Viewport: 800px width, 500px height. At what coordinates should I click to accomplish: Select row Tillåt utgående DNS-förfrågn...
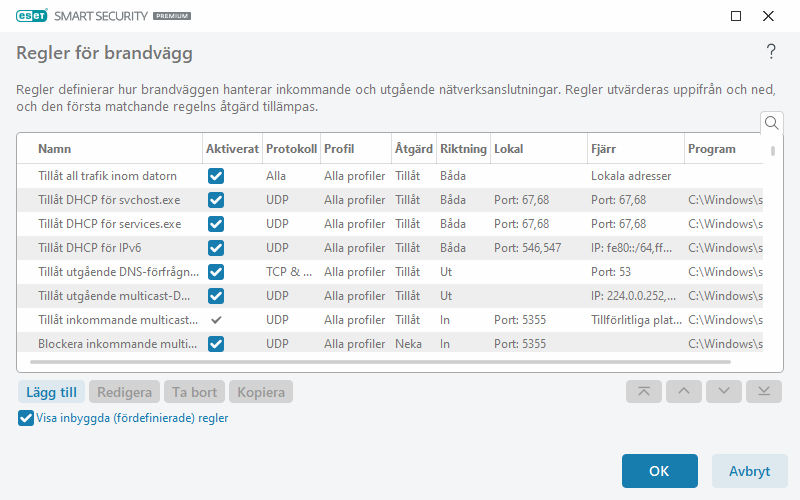[390, 272]
